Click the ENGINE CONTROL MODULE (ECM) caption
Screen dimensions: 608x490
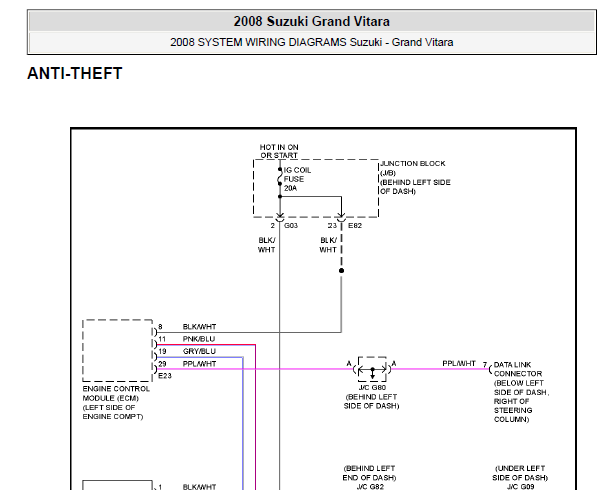(x=116, y=403)
